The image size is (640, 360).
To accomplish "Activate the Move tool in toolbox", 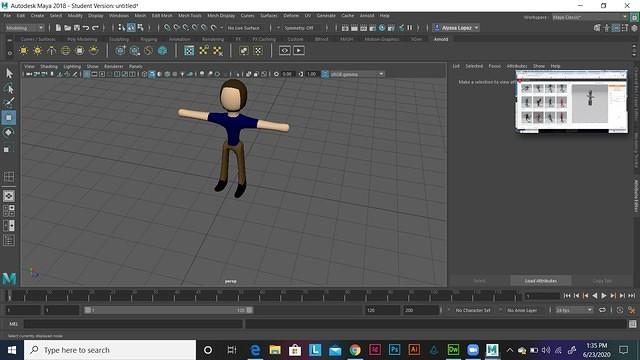I will click(9, 118).
